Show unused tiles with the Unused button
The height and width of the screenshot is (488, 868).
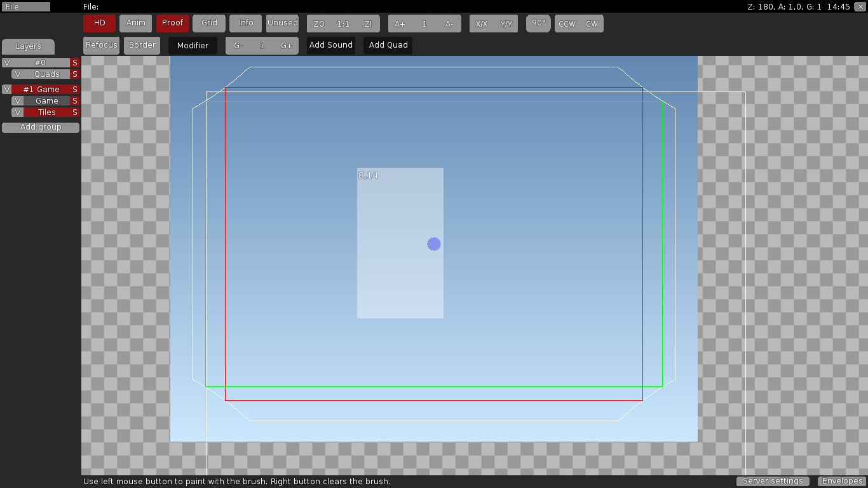pos(282,23)
